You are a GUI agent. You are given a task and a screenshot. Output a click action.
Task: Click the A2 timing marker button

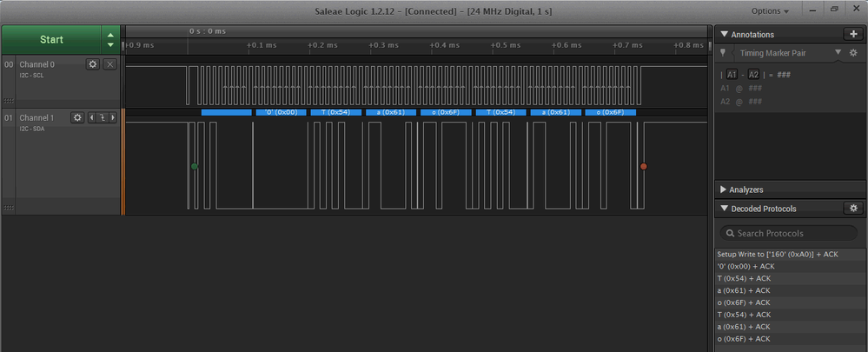[753, 75]
